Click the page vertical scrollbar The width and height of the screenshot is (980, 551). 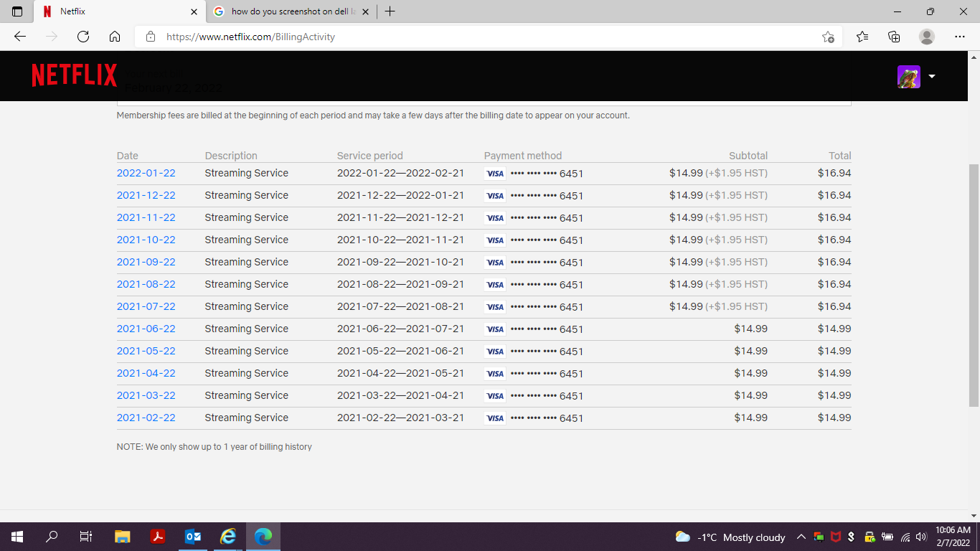point(974,287)
